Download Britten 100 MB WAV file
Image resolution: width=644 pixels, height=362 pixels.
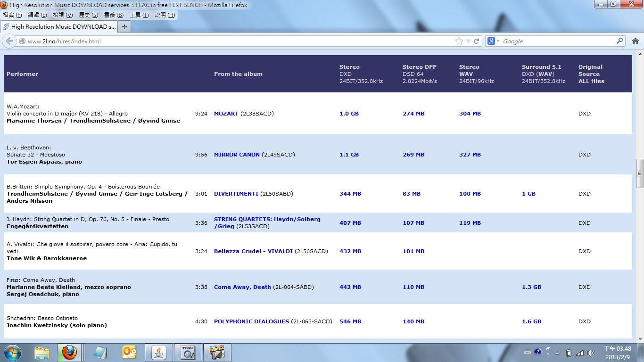[x=470, y=194]
